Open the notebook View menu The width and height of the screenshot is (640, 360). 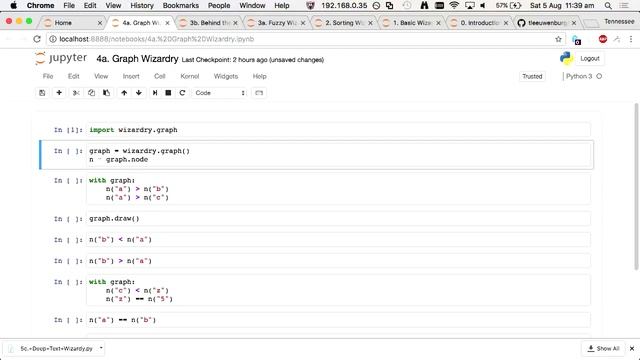tap(101, 76)
